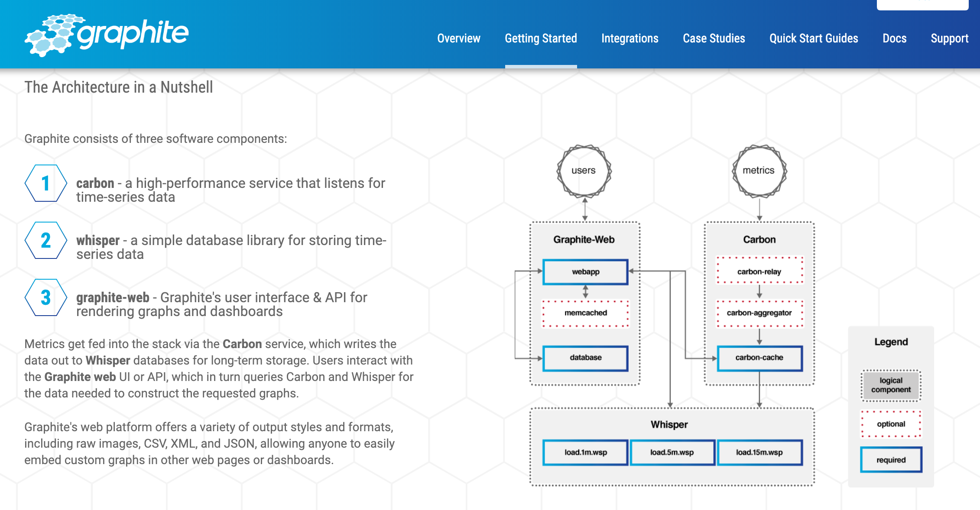Click the optional legend box

[x=891, y=424]
